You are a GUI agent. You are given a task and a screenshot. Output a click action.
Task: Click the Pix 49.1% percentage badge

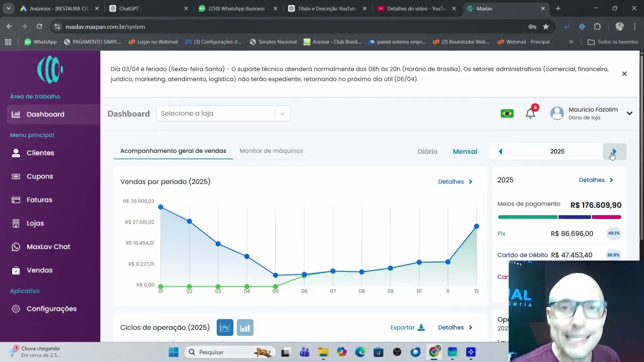614,233
